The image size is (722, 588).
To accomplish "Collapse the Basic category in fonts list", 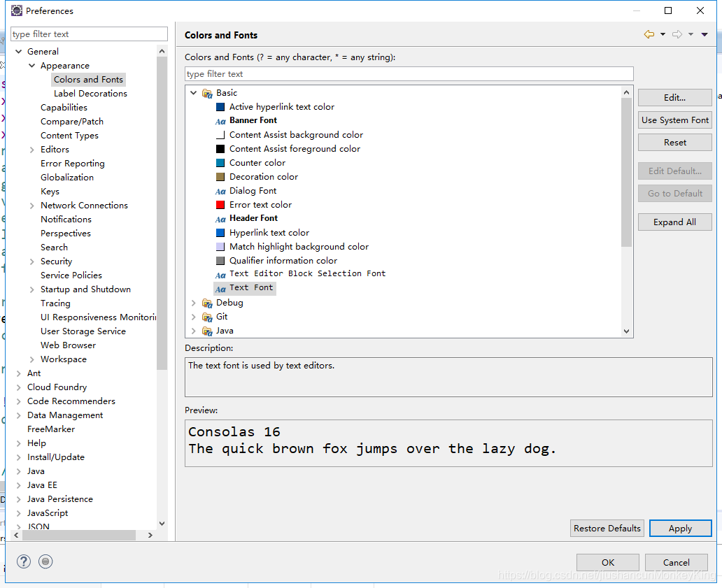I will 193,93.
